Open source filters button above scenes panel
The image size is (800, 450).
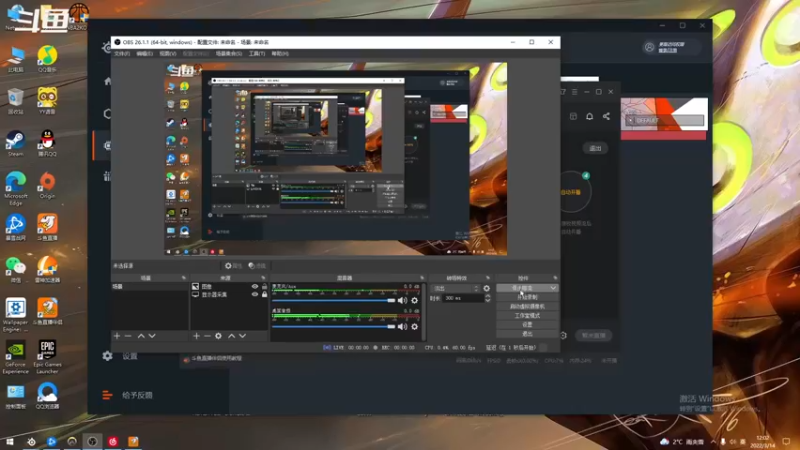point(257,266)
